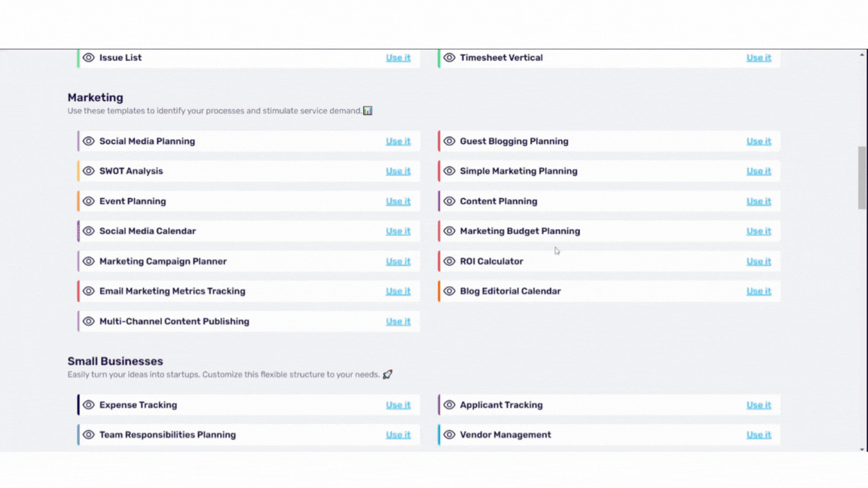Click "Use it" for Social Media Calendar
Image resolution: width=868 pixels, height=488 pixels.
tap(398, 231)
